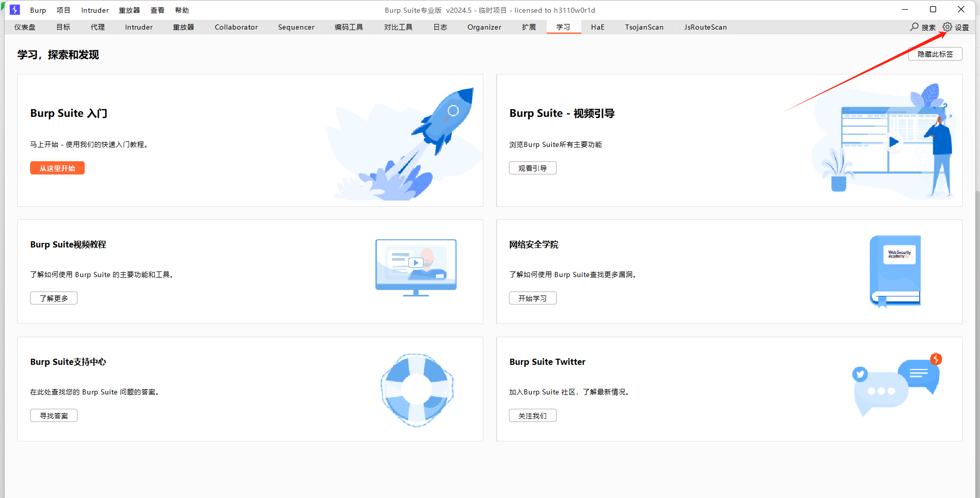Screen dimensions: 980x498
Task: Open the Intruder tab
Action: pos(138,27)
